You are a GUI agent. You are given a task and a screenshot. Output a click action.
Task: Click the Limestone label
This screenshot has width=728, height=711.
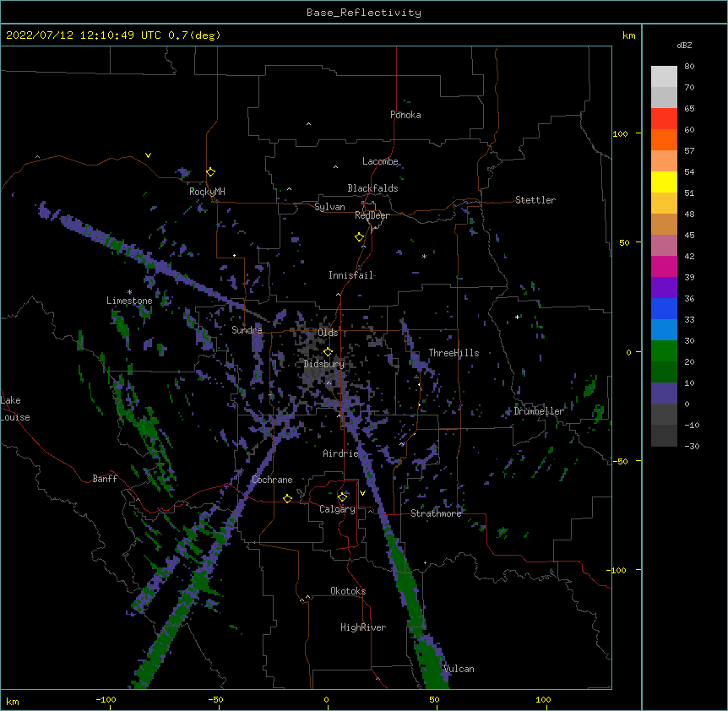129,301
